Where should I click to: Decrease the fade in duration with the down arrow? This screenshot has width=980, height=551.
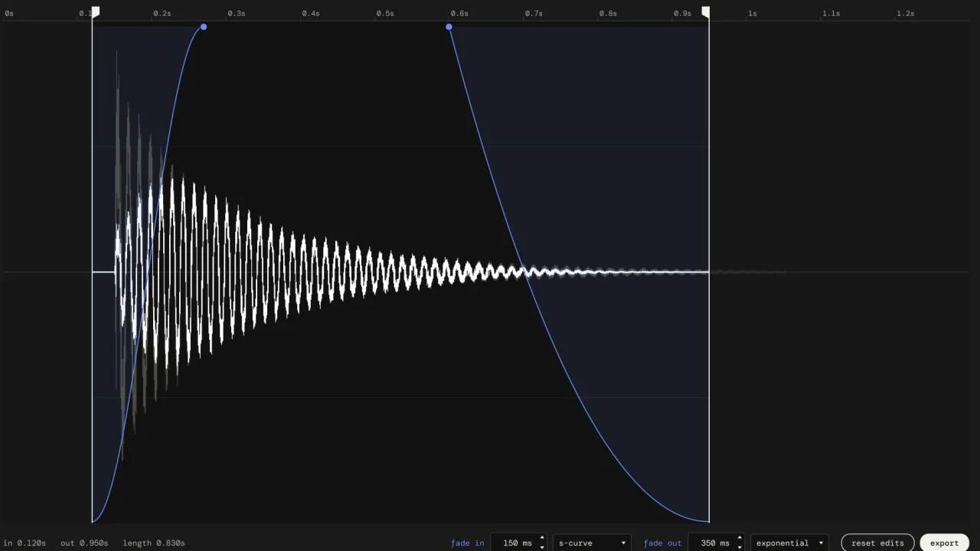[x=542, y=547]
